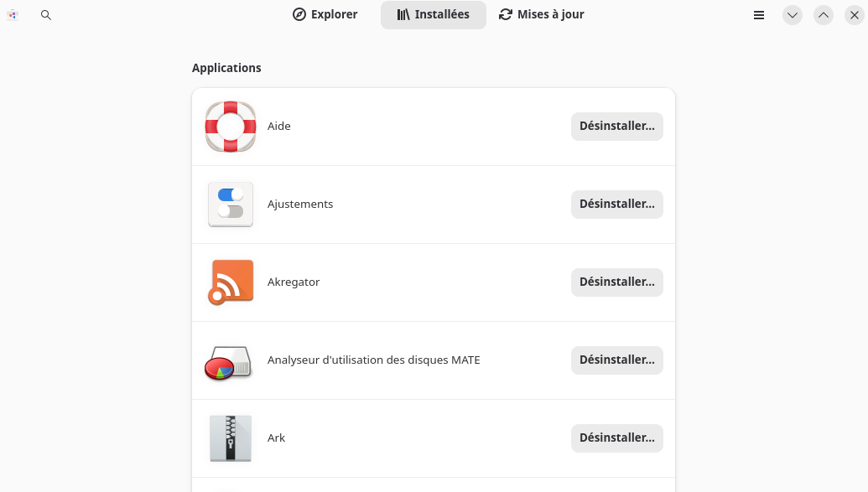868x492 pixels.
Task: Select the Installées tab
Action: tap(433, 15)
